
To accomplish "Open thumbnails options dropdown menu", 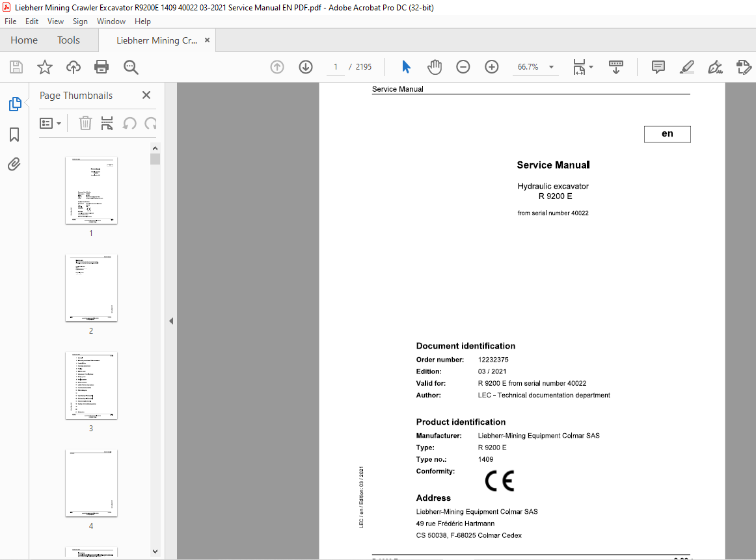I will coord(50,124).
